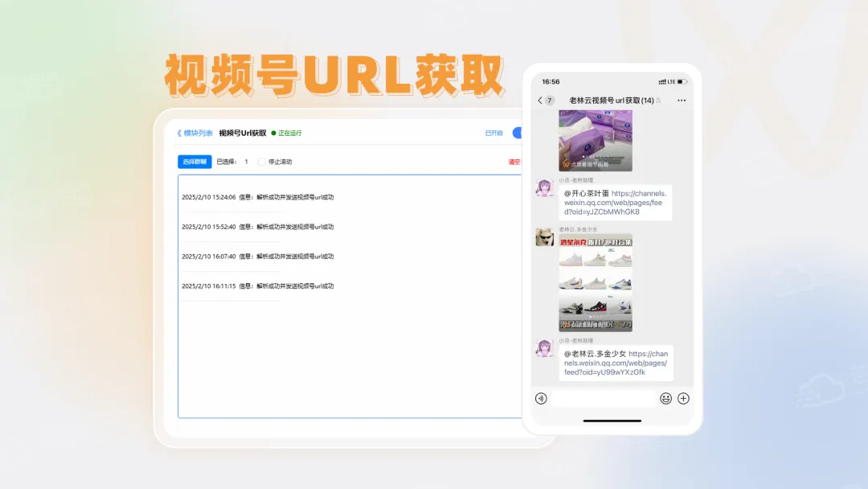Click the 正在运行 status indicator

(x=286, y=133)
